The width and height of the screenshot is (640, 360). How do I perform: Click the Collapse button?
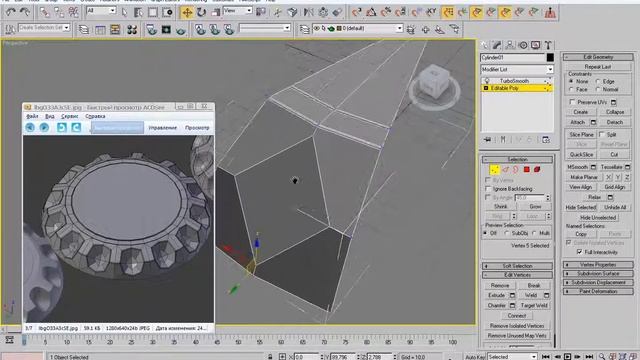pos(615,112)
